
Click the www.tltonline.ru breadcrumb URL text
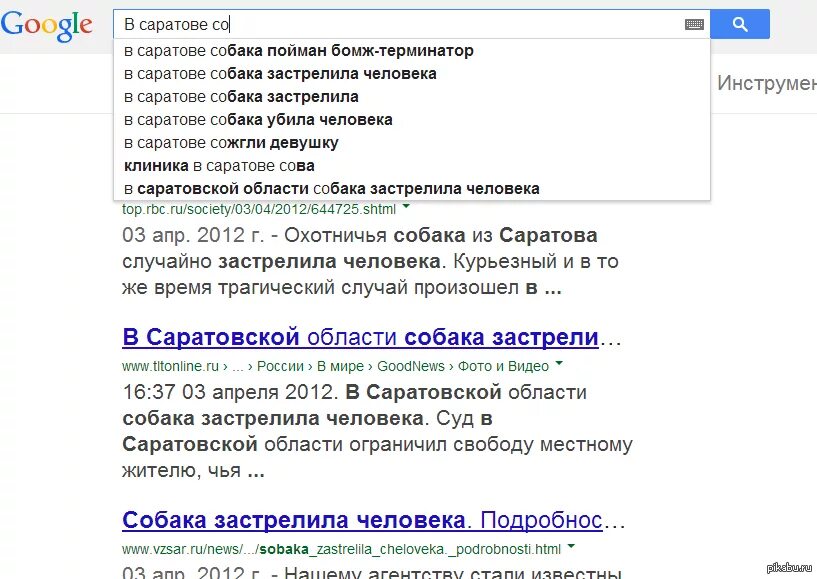335,366
